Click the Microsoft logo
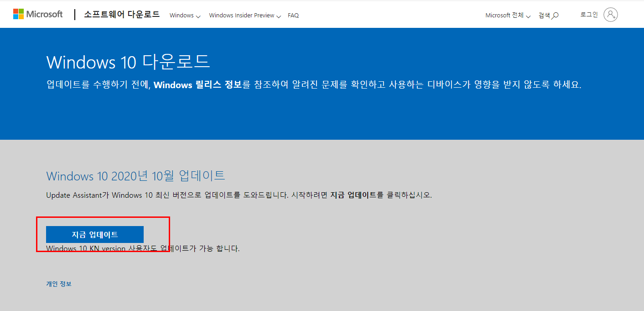Image resolution: width=644 pixels, height=311 pixels. pos(38,14)
